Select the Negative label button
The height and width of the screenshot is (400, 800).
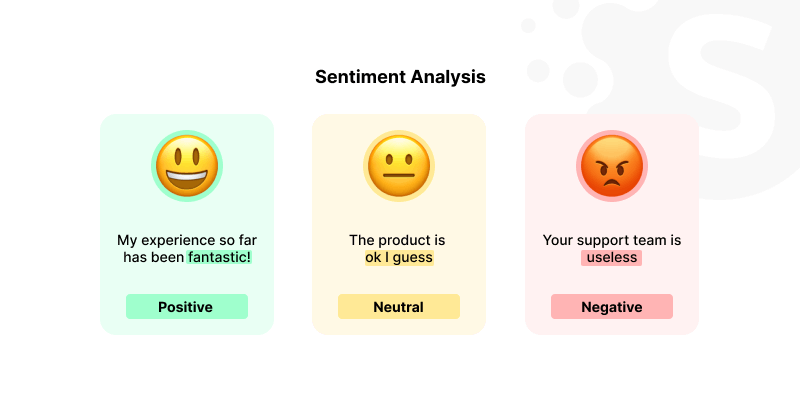point(612,307)
